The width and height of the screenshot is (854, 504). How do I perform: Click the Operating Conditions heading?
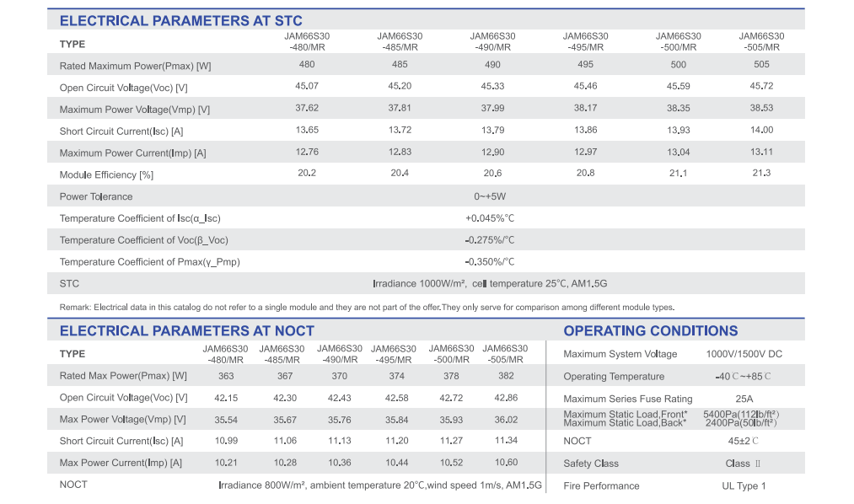650,331
